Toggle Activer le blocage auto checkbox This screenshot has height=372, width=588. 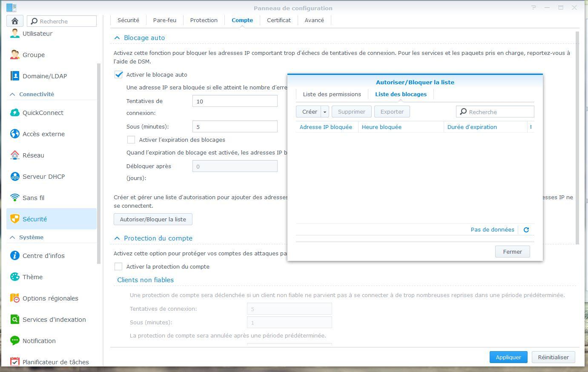[x=119, y=74]
